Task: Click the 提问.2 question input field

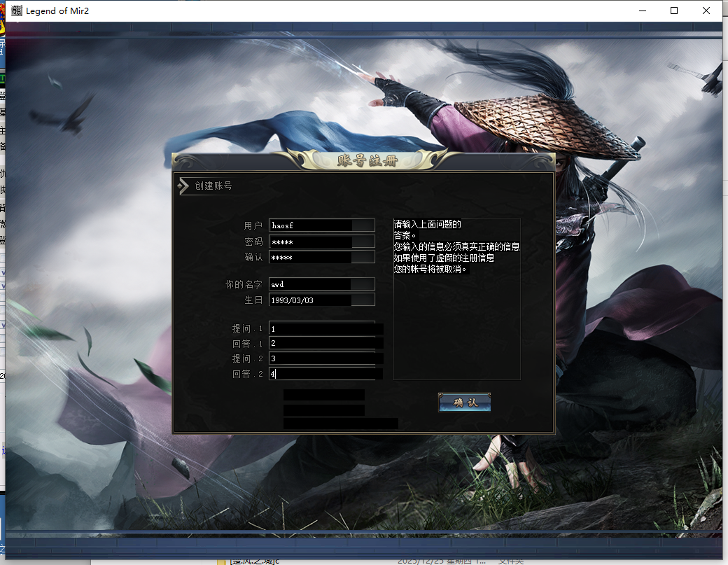Action: [x=325, y=358]
